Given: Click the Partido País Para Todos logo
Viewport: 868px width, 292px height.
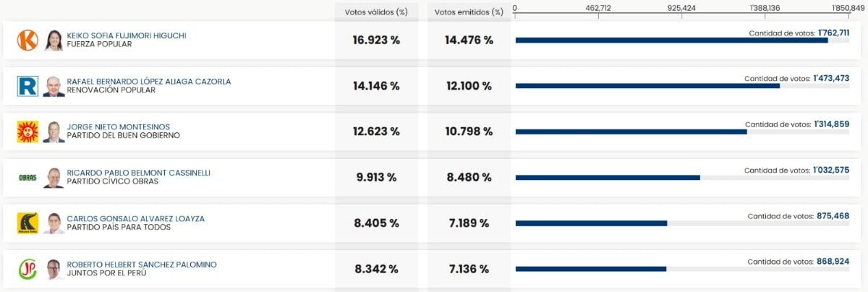Looking at the screenshot, I should [x=27, y=223].
